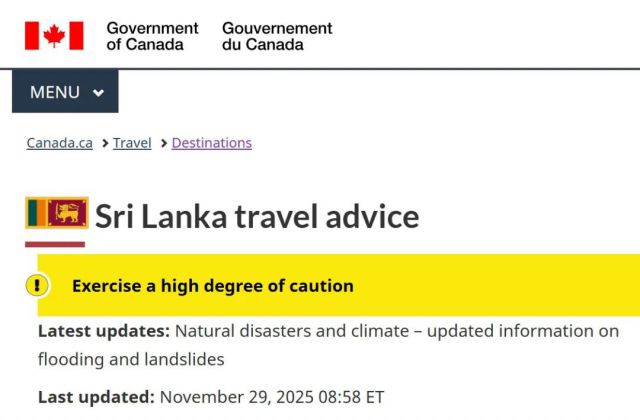Click the bold 'Last updated:' label

96,397
